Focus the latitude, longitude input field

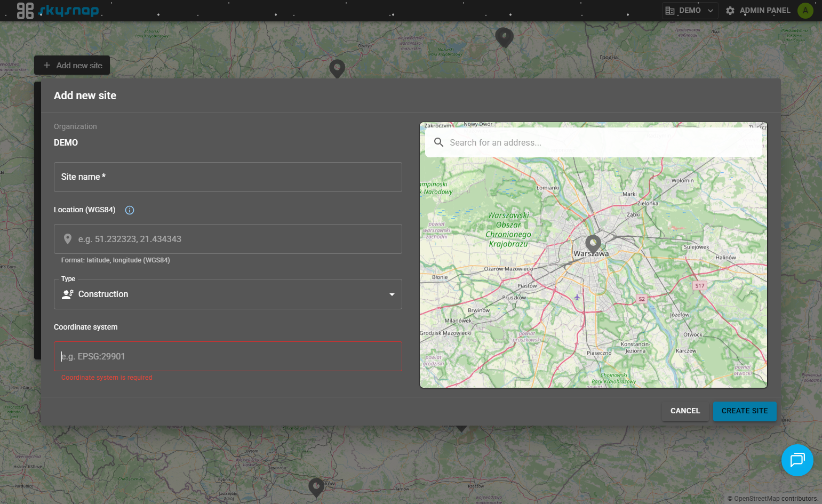click(x=228, y=239)
